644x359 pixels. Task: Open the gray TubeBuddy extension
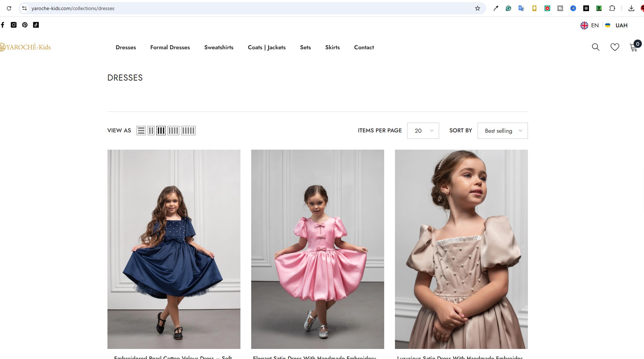pyautogui.click(x=560, y=8)
